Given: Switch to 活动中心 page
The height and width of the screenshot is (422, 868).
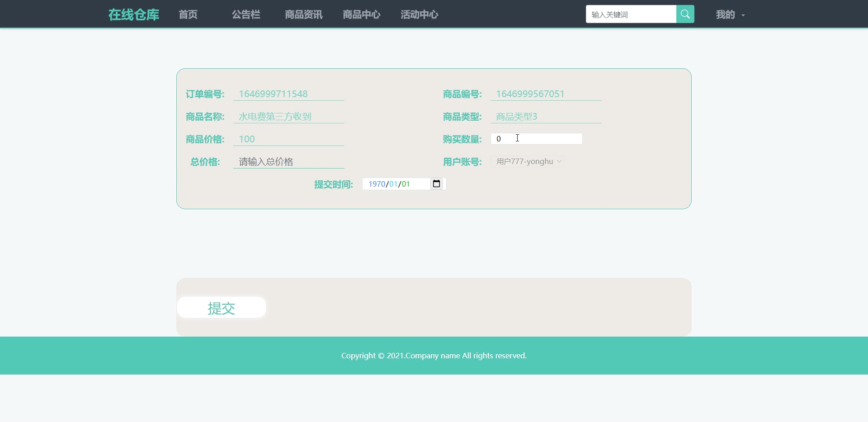Looking at the screenshot, I should tap(419, 15).
